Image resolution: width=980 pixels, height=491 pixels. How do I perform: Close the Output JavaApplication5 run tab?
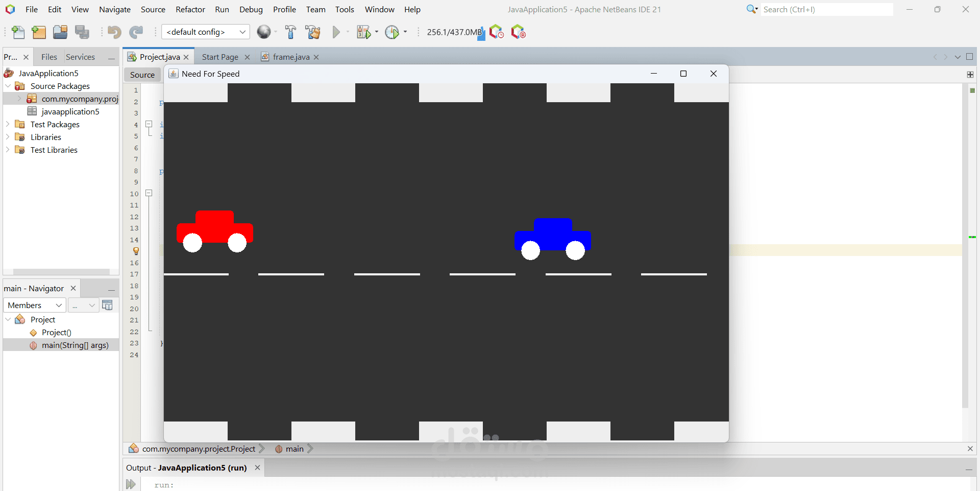[x=257, y=467]
